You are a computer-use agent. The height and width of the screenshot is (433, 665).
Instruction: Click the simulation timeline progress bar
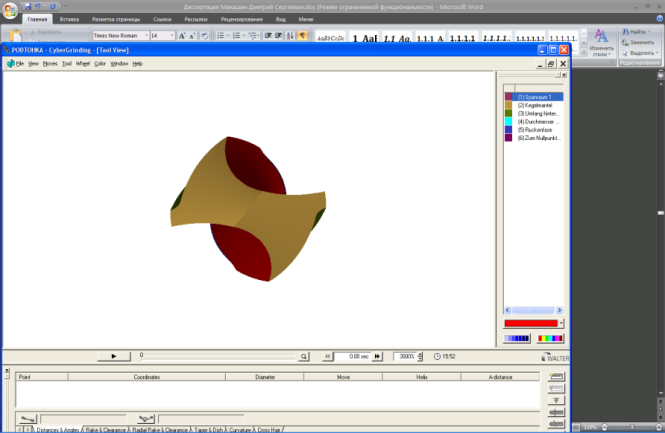pos(218,357)
